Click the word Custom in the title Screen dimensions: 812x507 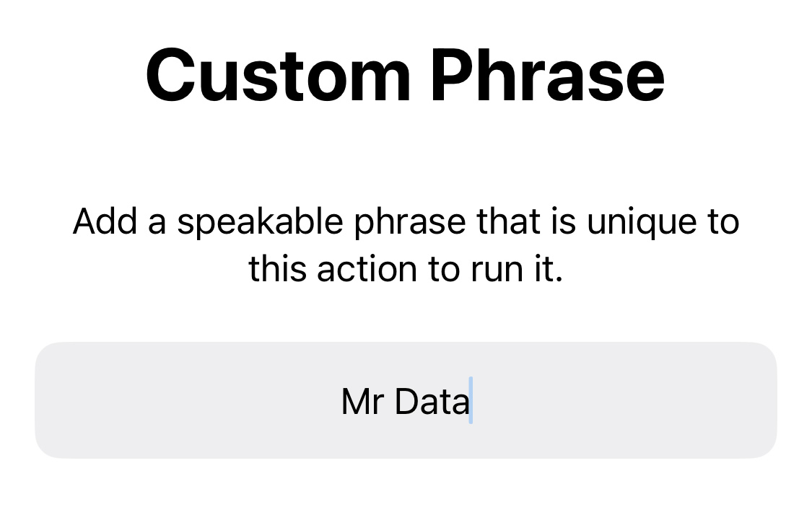(x=278, y=76)
